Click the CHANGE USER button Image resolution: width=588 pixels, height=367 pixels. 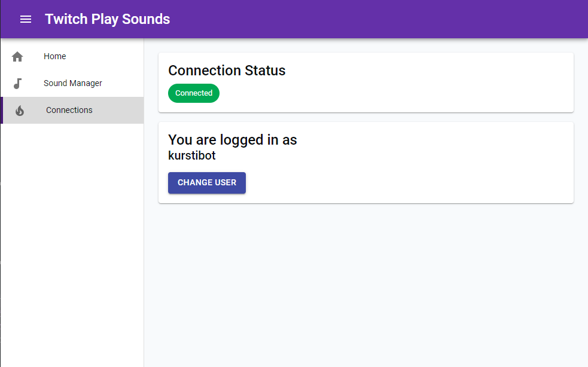(x=206, y=183)
